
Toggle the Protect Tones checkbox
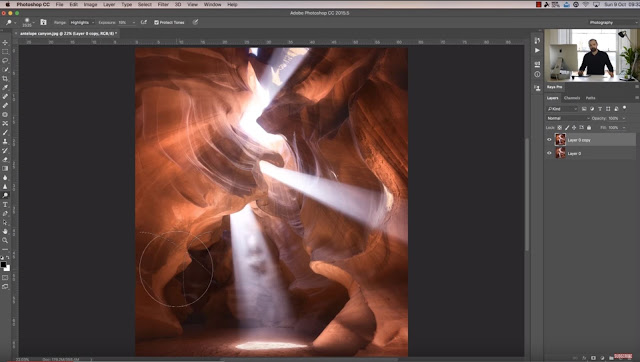click(x=156, y=22)
